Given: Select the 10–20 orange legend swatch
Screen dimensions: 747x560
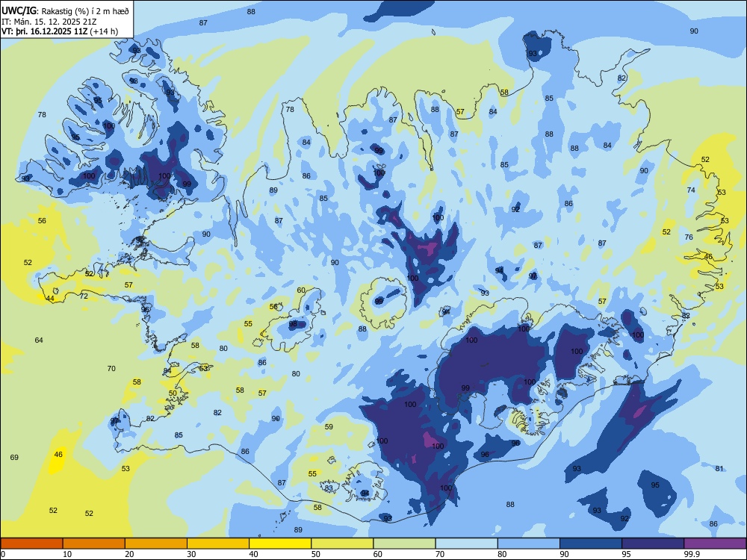Looking at the screenshot, I should tap(94, 544).
